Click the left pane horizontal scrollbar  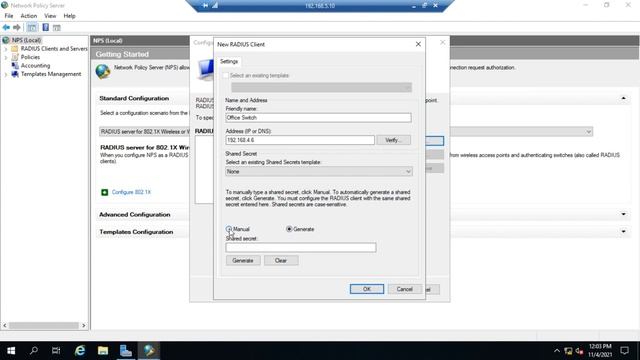point(44,325)
